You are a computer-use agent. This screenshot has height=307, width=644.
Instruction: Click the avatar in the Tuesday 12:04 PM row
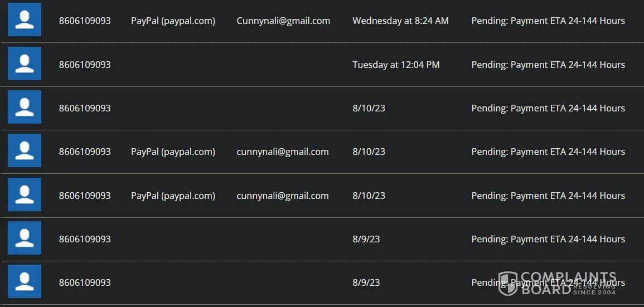(x=25, y=64)
